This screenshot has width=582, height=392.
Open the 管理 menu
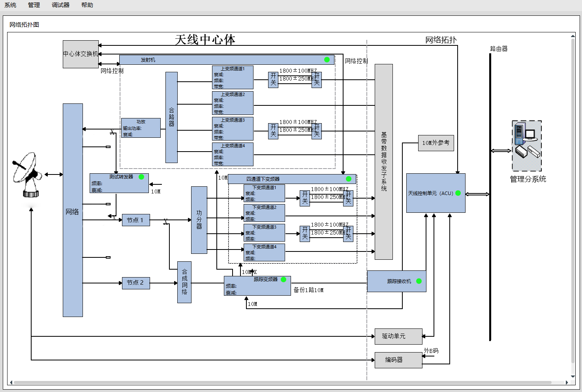coord(34,5)
